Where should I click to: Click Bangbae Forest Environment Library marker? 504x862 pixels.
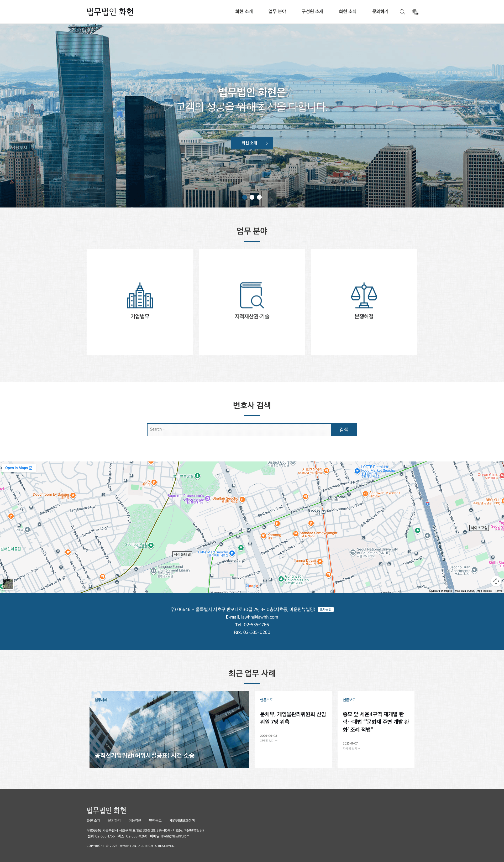pyautogui.click(x=154, y=570)
